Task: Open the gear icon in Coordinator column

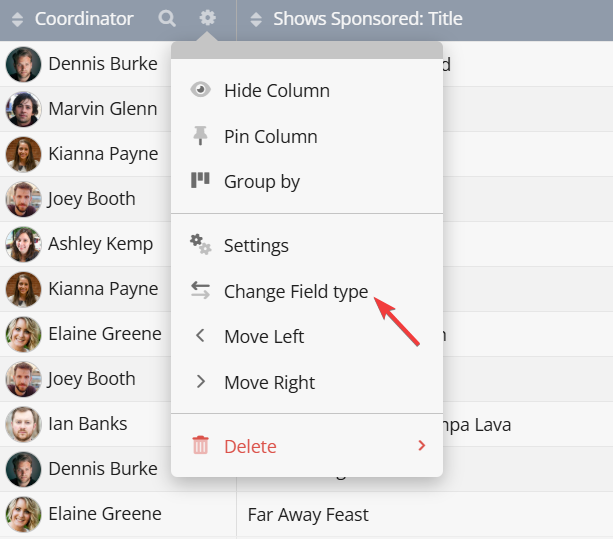Action: click(x=207, y=18)
